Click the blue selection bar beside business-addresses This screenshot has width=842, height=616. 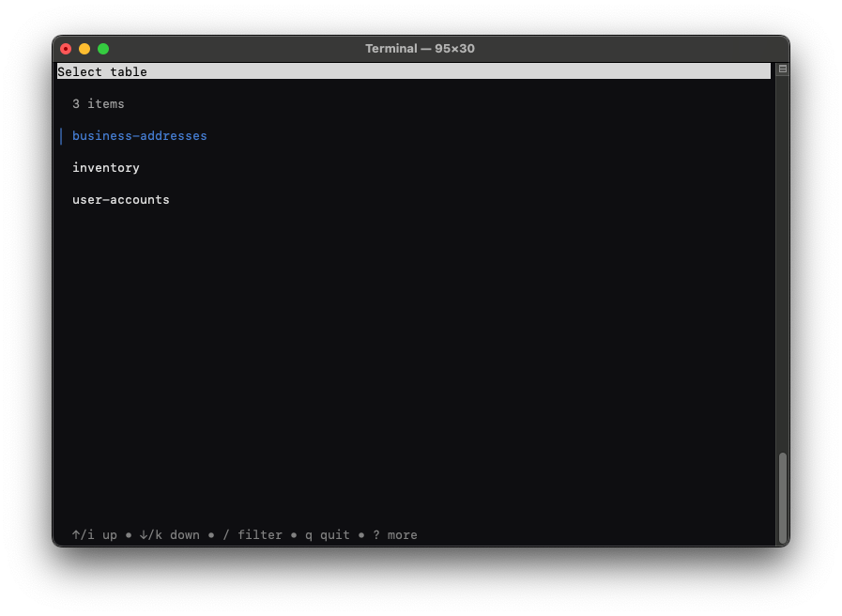point(61,136)
